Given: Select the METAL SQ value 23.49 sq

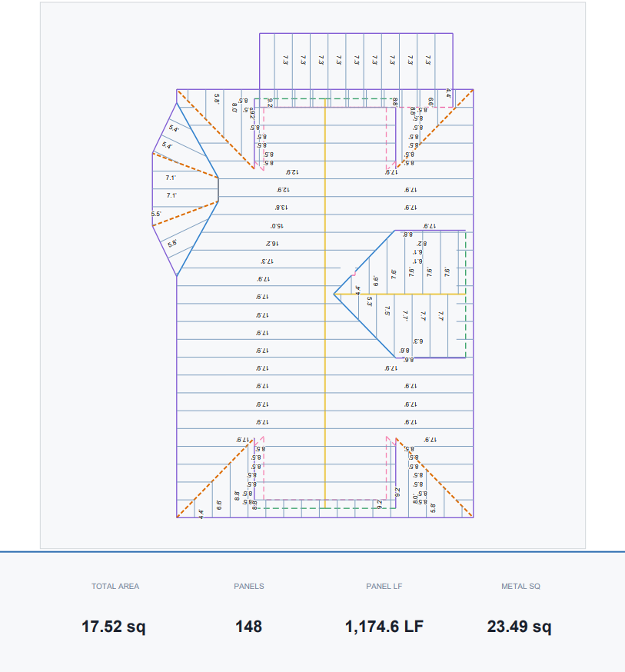Looking at the screenshot, I should tap(520, 626).
